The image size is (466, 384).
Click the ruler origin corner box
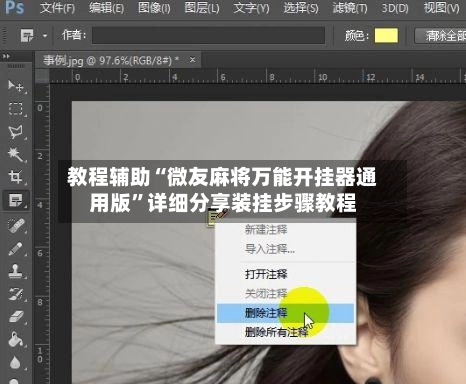click(x=42, y=76)
